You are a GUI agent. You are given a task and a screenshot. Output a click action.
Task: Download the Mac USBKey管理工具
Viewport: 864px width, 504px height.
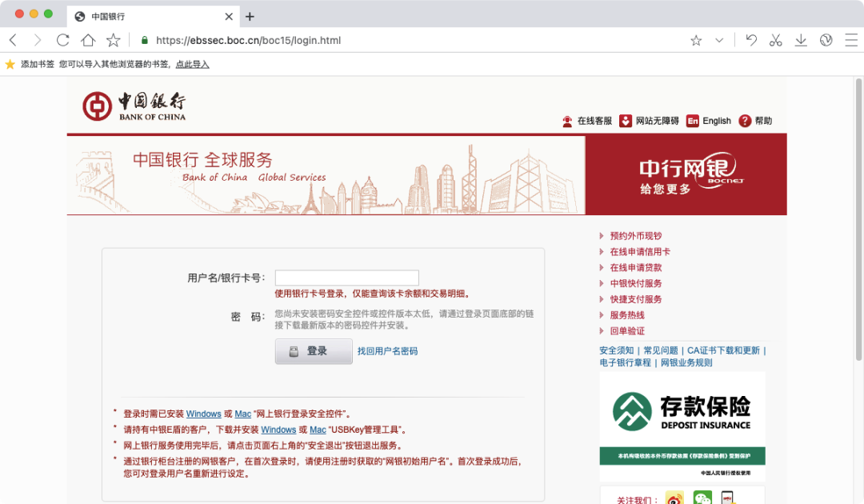tap(318, 430)
